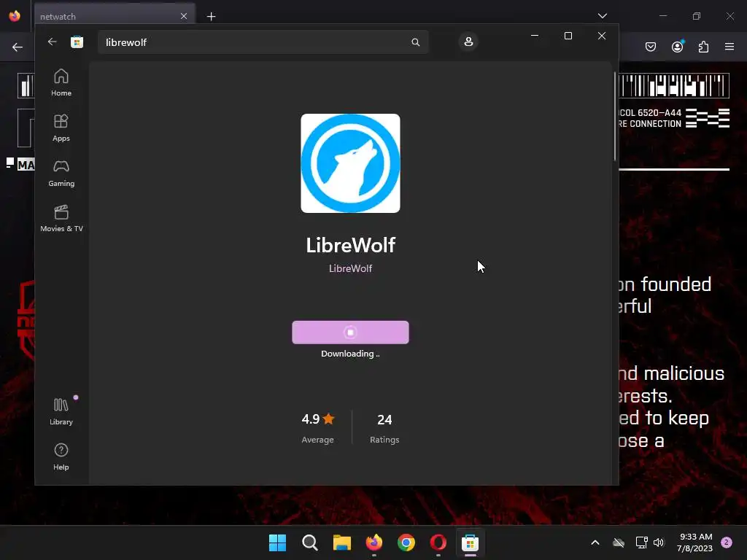This screenshot has height=560, width=747.
Task: Open LibreWolf publisher link
Action: click(x=350, y=268)
